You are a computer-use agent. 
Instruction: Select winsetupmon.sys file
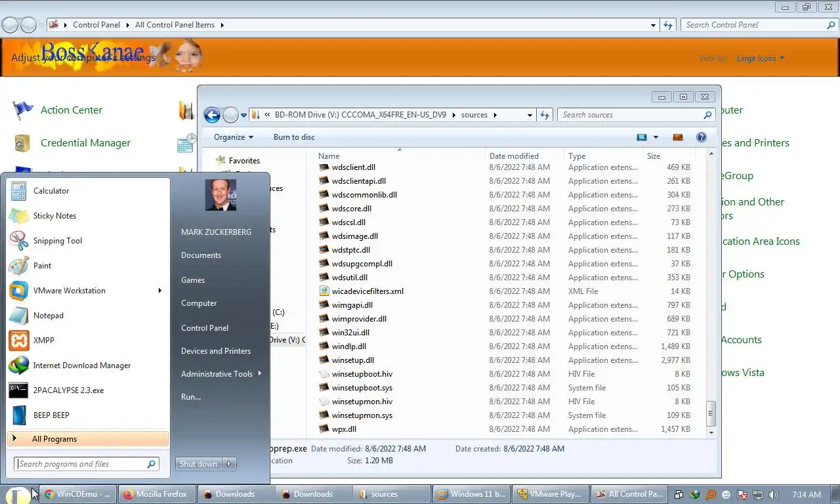(362, 415)
